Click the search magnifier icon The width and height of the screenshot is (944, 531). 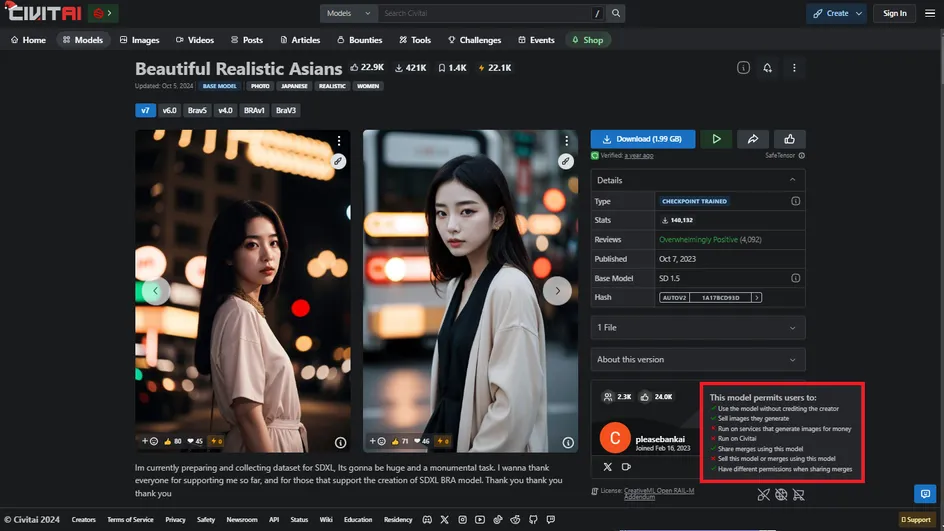[x=616, y=14]
